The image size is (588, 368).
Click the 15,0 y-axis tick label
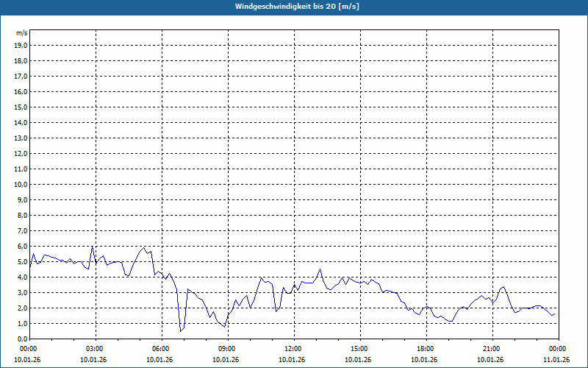point(21,107)
